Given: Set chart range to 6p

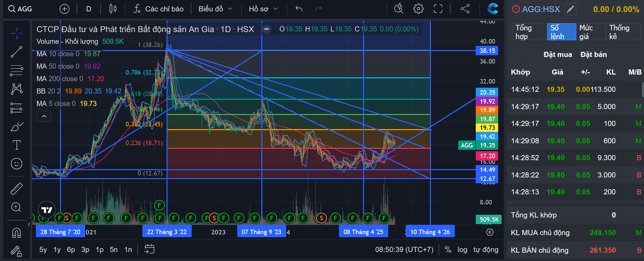Looking at the screenshot, I should [x=71, y=250].
